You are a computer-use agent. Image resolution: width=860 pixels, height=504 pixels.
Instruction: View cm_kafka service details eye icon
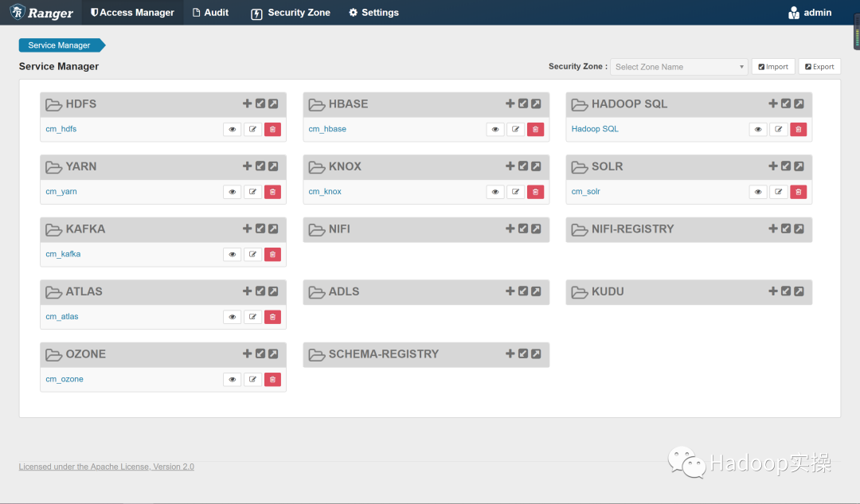[x=232, y=255]
